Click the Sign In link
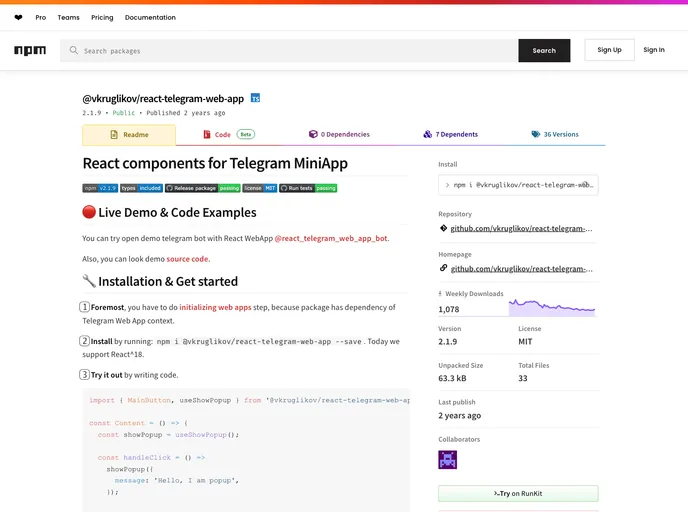Image resolution: width=688 pixels, height=512 pixels. (654, 50)
